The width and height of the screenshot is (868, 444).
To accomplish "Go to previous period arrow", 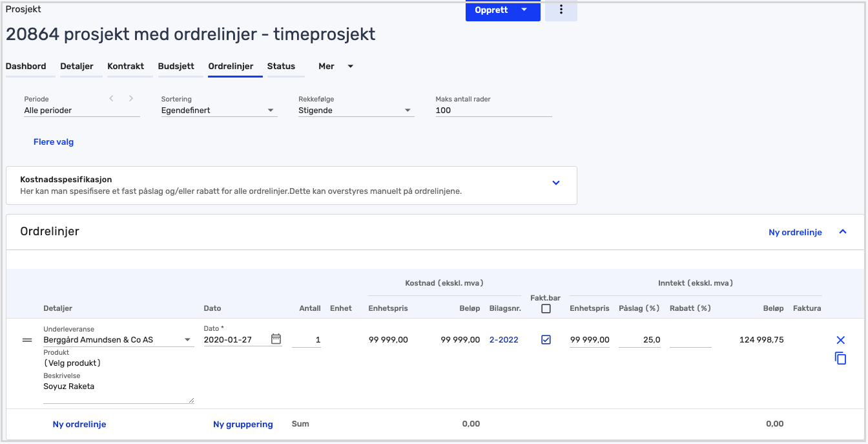I will [111, 98].
